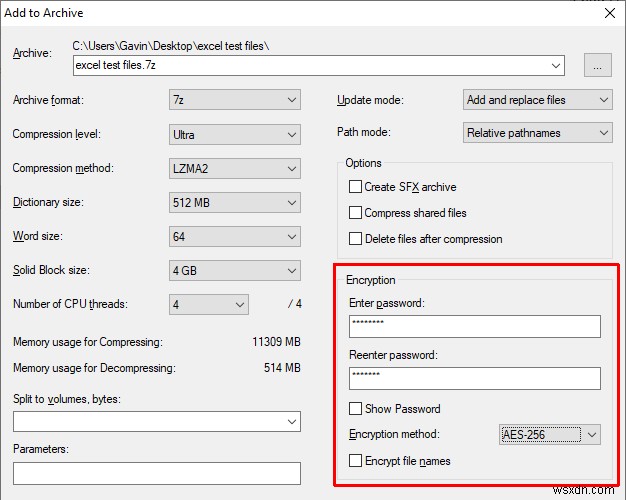Click the Parameters text field
This screenshot has height=500, width=626.
pyautogui.click(x=157, y=473)
